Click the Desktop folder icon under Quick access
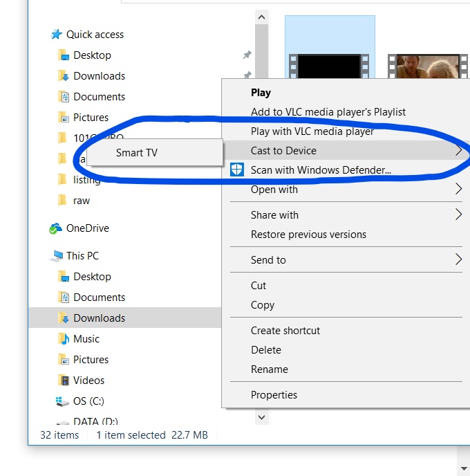 click(64, 55)
